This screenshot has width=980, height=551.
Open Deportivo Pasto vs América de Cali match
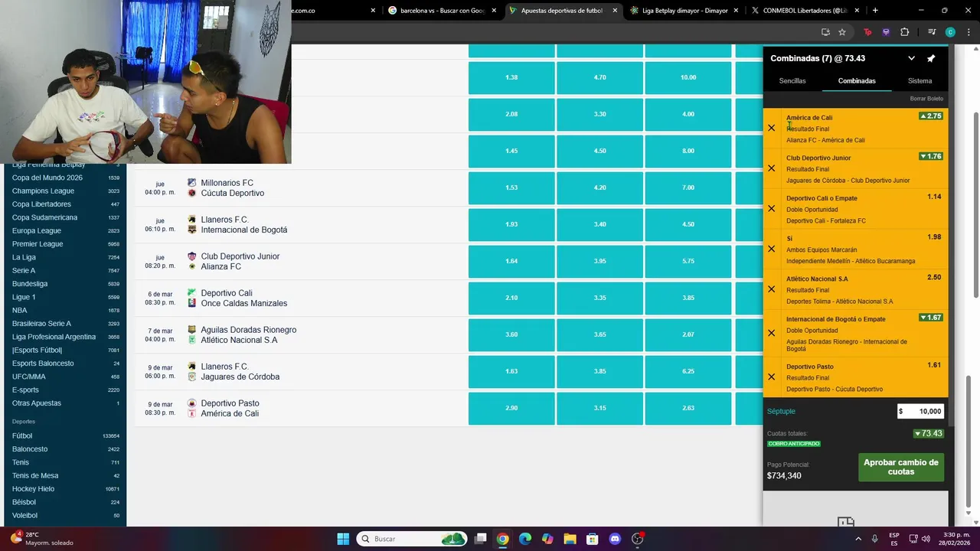pos(230,409)
